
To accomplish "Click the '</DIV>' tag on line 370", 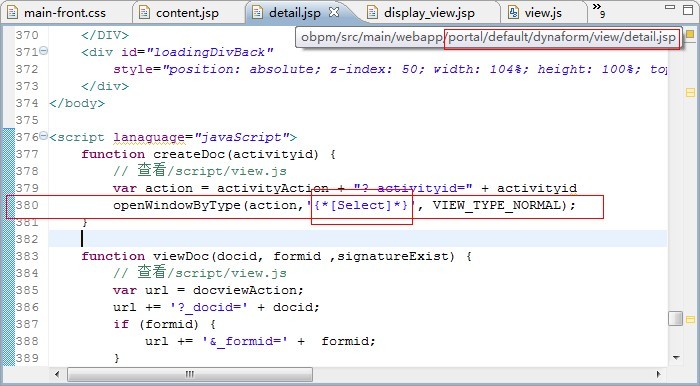I will 105,36.
